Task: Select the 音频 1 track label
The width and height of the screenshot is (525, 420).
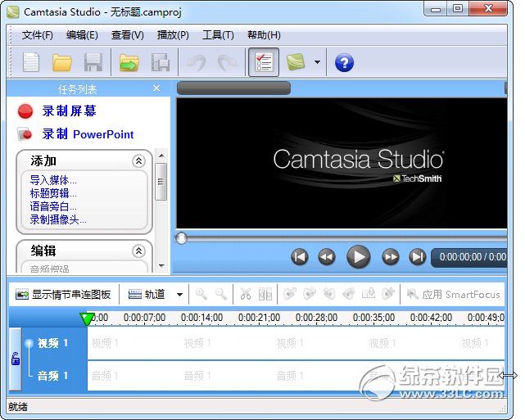Action: coord(52,376)
